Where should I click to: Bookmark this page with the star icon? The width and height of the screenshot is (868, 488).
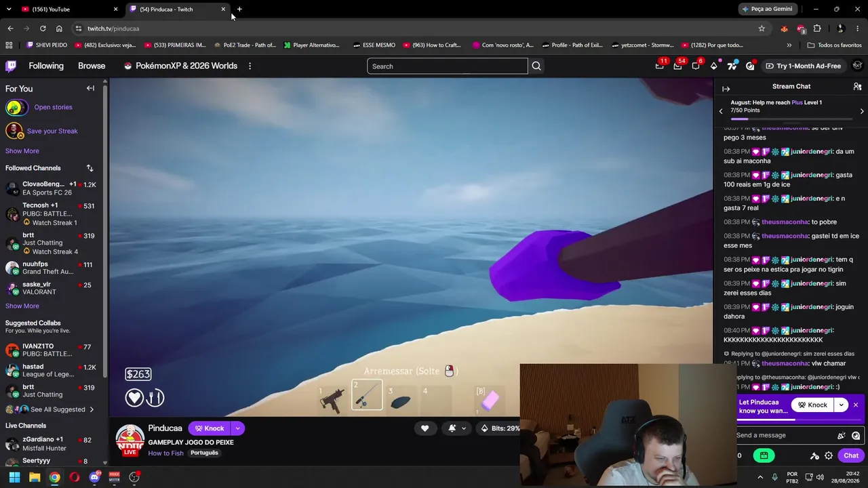[762, 28]
